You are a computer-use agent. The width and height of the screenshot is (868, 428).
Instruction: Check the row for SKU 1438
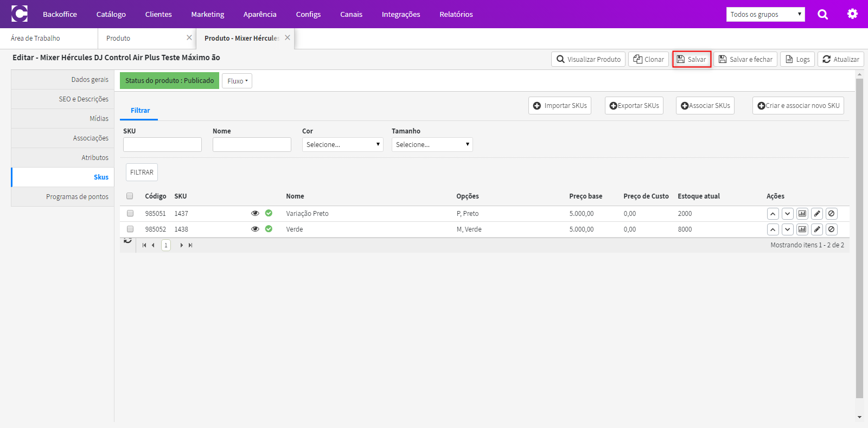point(130,229)
